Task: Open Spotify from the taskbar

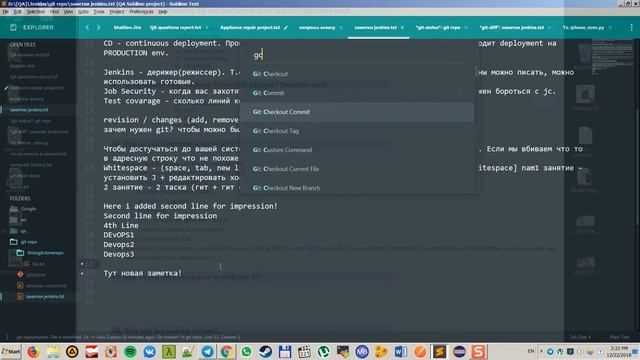Action: click(130, 351)
